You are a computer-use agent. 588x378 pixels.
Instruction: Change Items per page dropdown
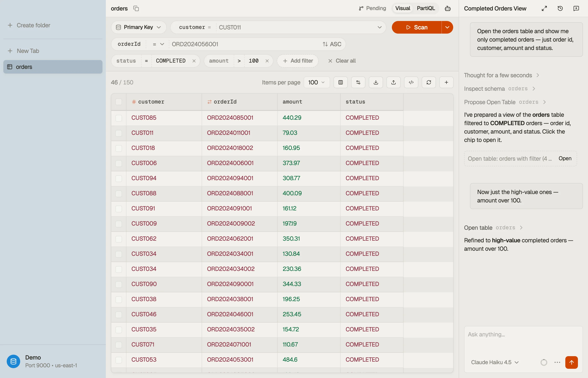click(x=317, y=82)
